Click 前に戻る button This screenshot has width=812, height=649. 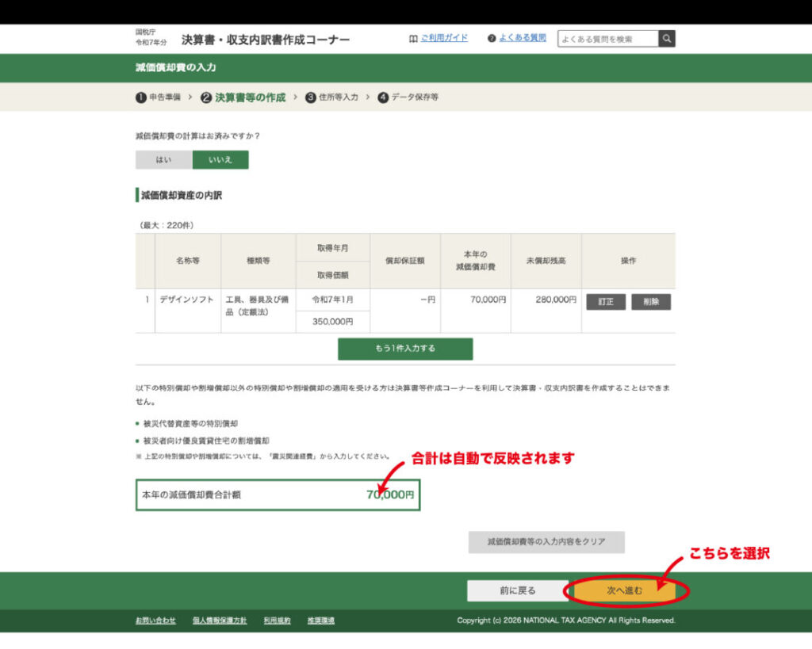pyautogui.click(x=517, y=590)
